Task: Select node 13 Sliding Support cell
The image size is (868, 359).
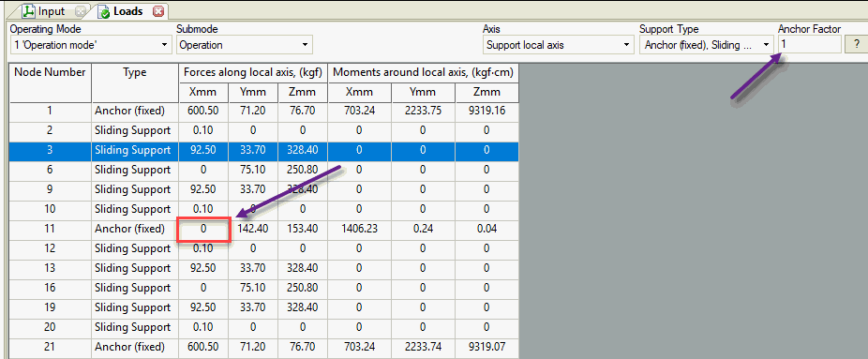Action: pos(135,268)
